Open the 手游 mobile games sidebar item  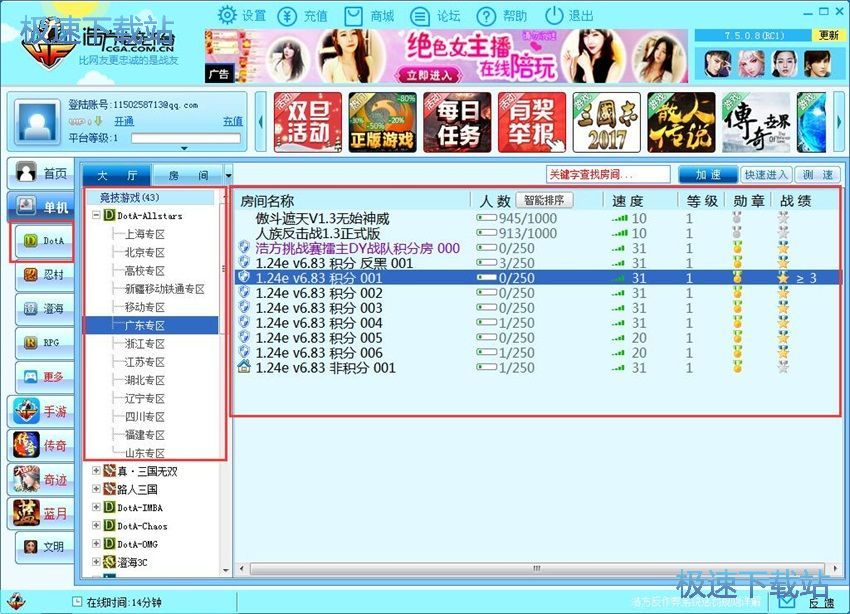(x=42, y=411)
